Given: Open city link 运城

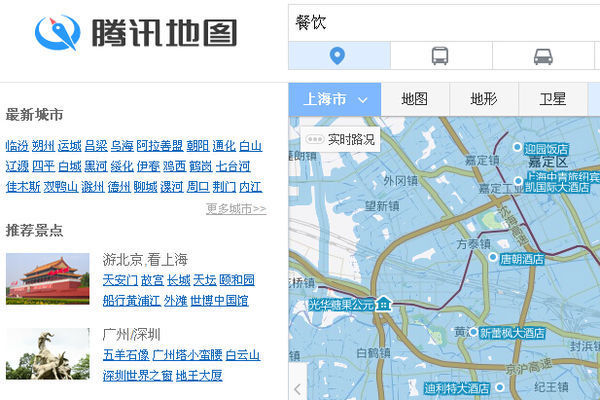Looking at the screenshot, I should click(x=70, y=146).
